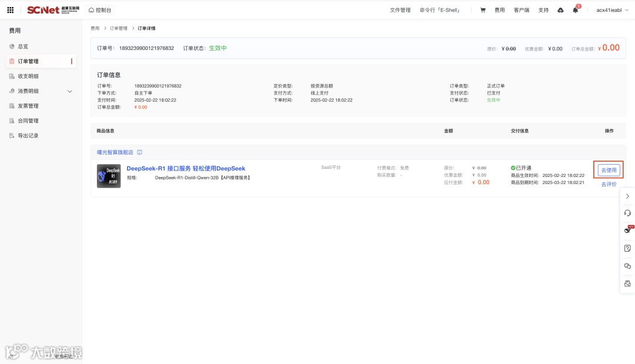The image size is (635, 364).
Task: Open the 曙光智算旗舰店 store link
Action: (x=115, y=152)
